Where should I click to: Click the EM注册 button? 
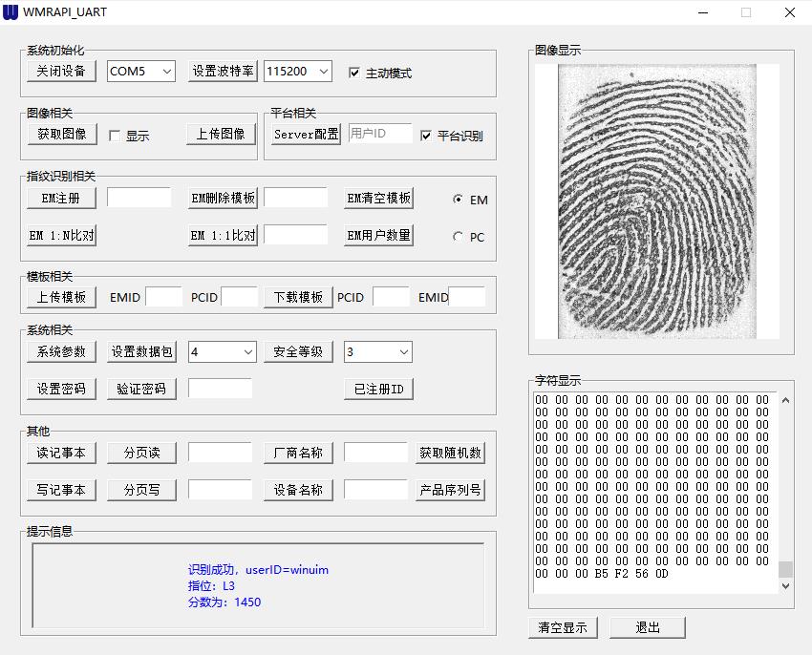coord(62,199)
